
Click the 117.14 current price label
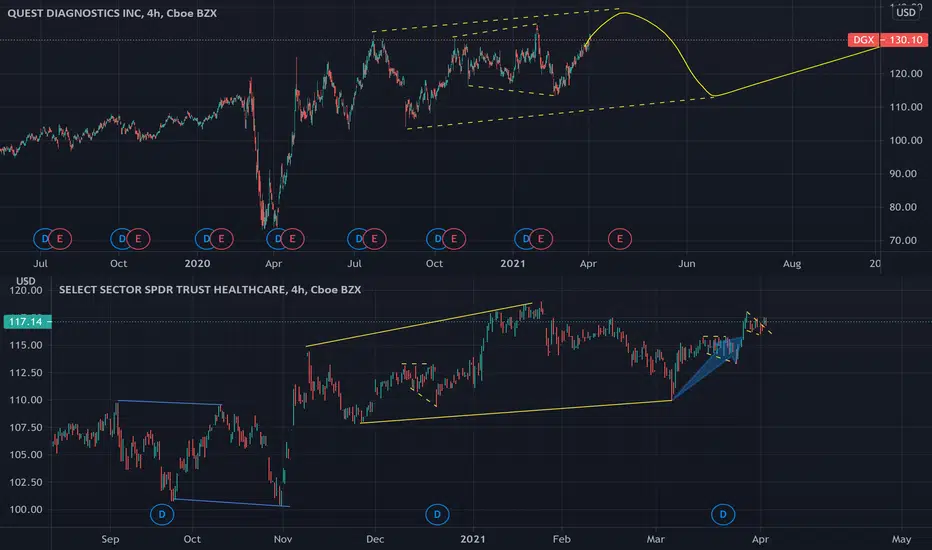click(x=26, y=322)
